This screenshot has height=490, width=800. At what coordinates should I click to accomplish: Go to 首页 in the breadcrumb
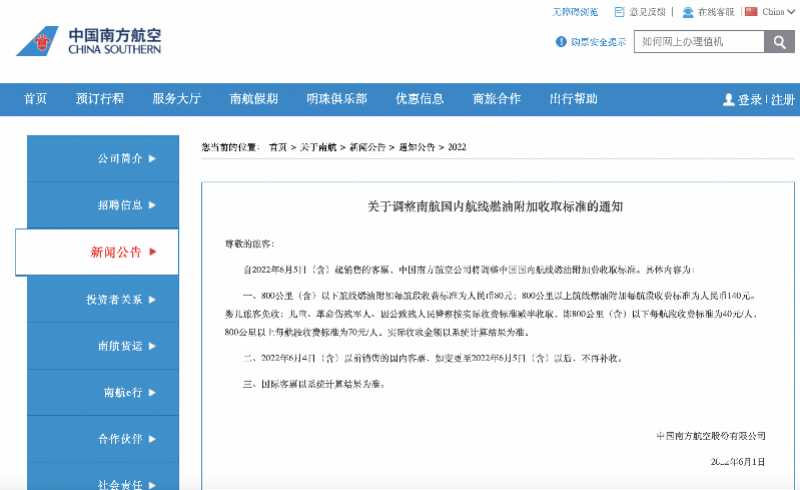tap(278, 148)
